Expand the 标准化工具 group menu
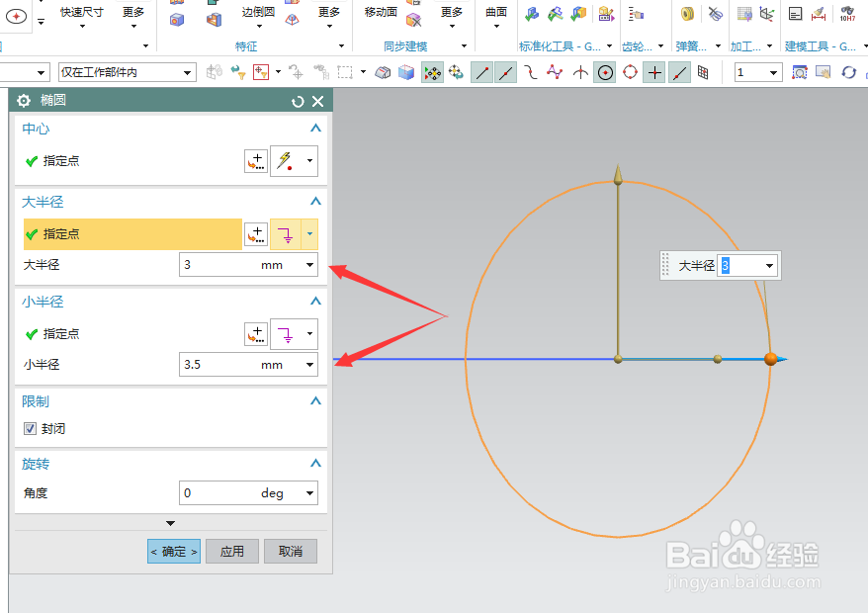 (609, 45)
